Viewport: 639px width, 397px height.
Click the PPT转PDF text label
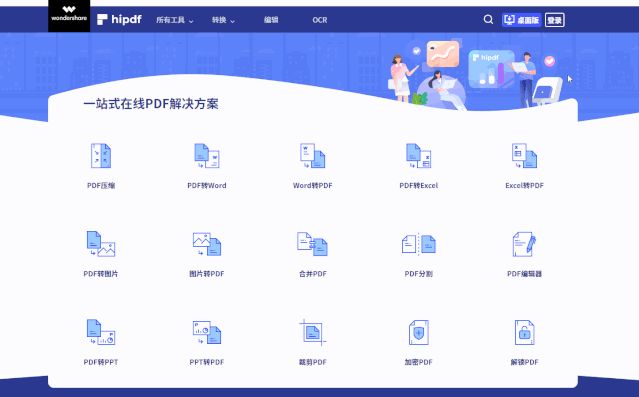(207, 362)
